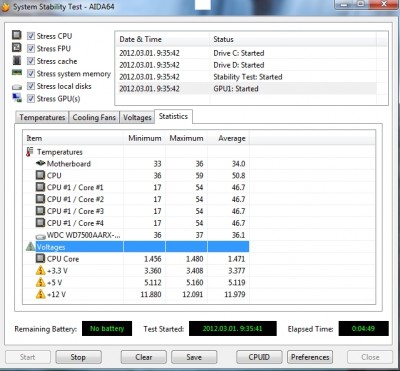Screen dimensions: 400x371
Task: Click the greyed-out Start button
Action: click(28, 357)
